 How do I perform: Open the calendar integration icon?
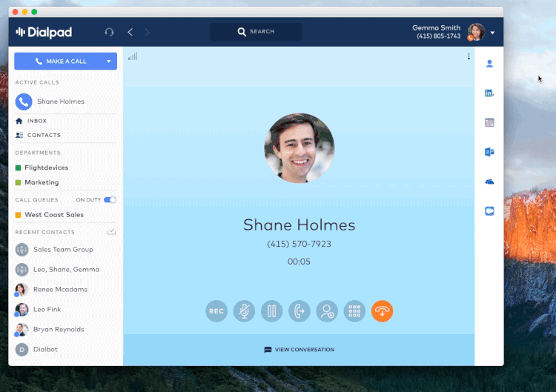(x=489, y=122)
